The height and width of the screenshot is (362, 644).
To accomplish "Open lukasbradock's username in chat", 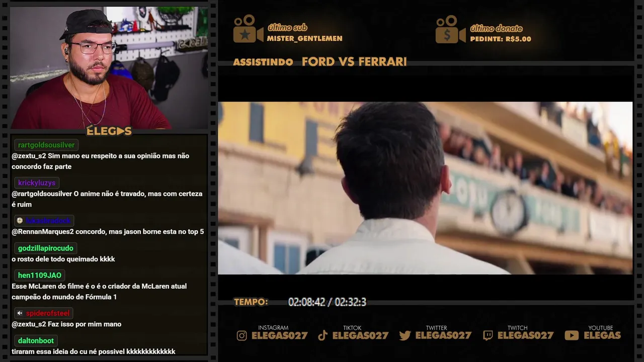I will 48,221.
